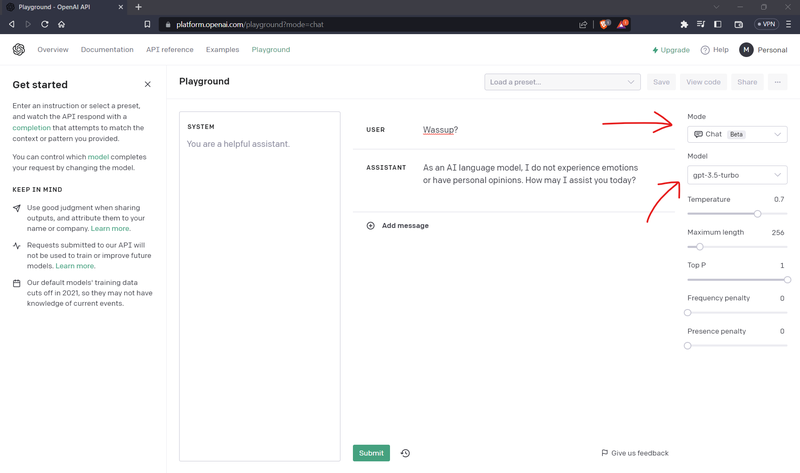The width and height of the screenshot is (800, 473).
Task: Open Brave Rewards triangle icon
Action: (622, 24)
